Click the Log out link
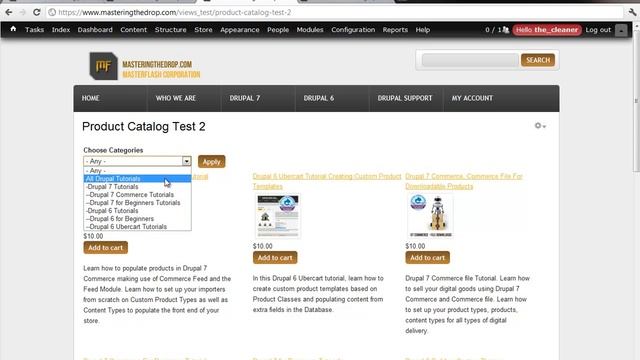The height and width of the screenshot is (360, 640). (598, 30)
